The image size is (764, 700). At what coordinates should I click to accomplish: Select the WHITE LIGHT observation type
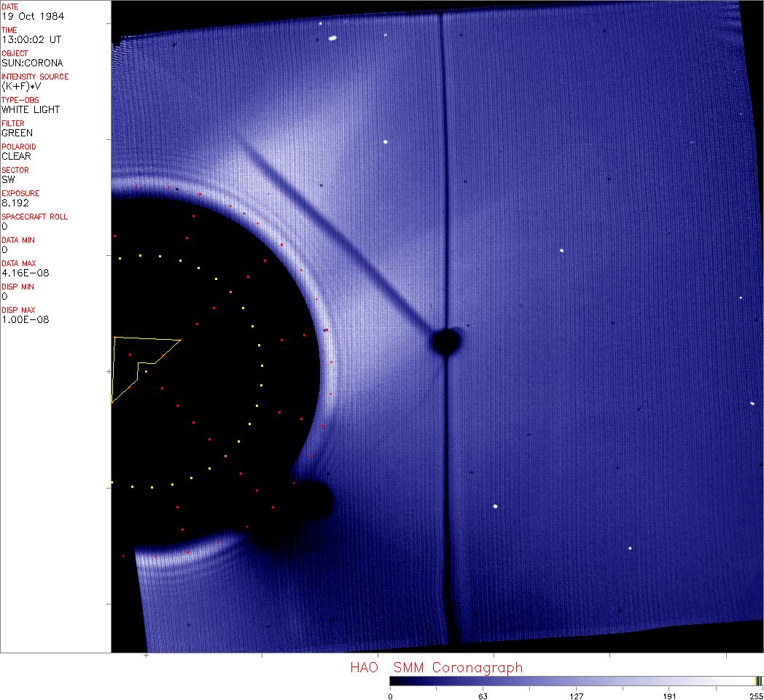click(x=31, y=109)
